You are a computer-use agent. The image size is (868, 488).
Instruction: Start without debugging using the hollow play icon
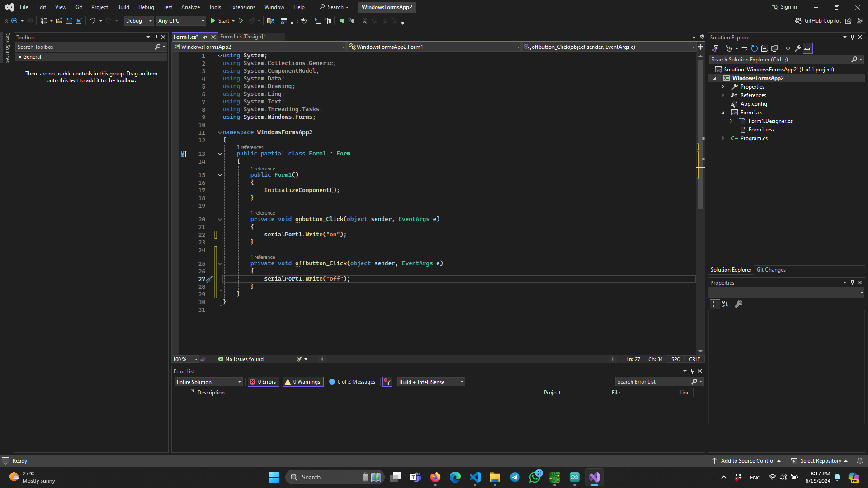(241, 21)
